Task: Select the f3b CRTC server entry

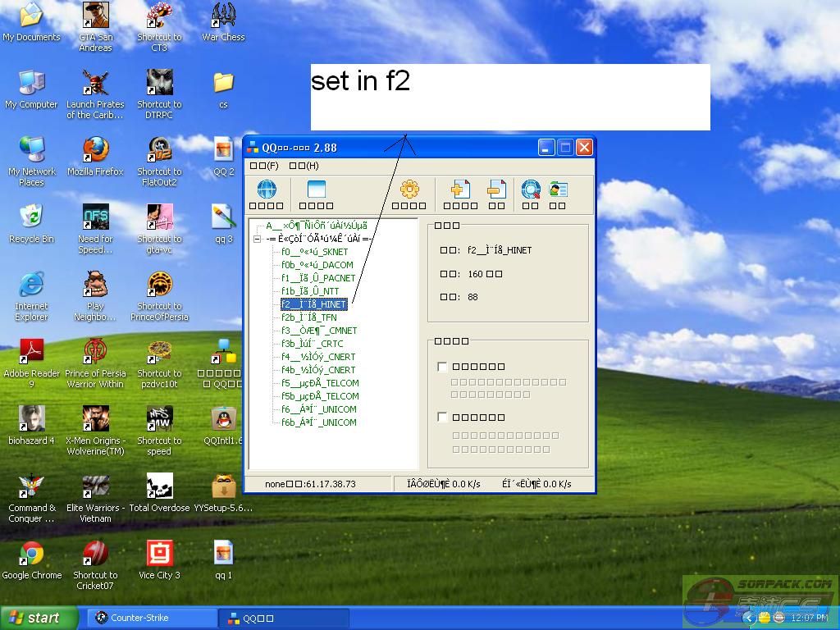Action: (x=312, y=344)
